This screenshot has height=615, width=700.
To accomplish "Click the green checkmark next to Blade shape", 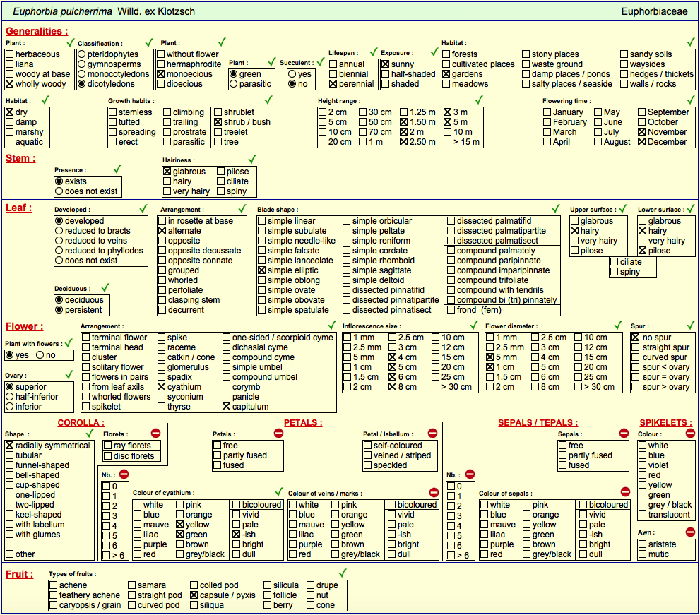I will [556, 208].
